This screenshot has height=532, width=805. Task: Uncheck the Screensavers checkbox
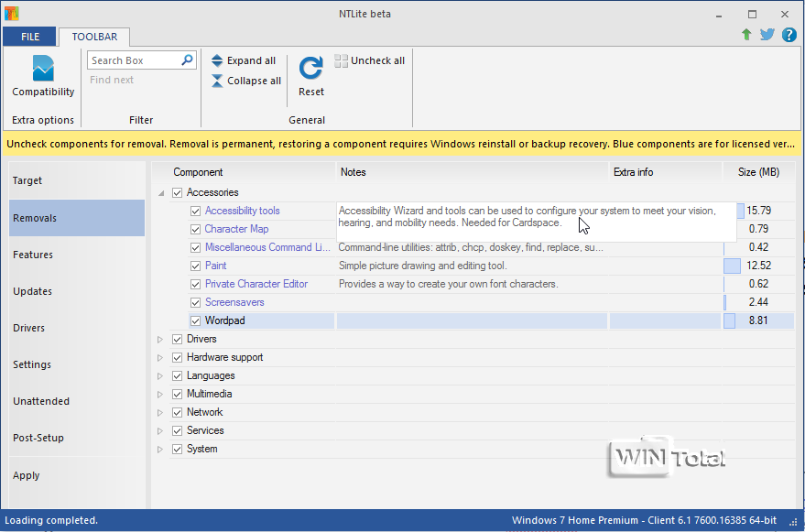tap(195, 302)
